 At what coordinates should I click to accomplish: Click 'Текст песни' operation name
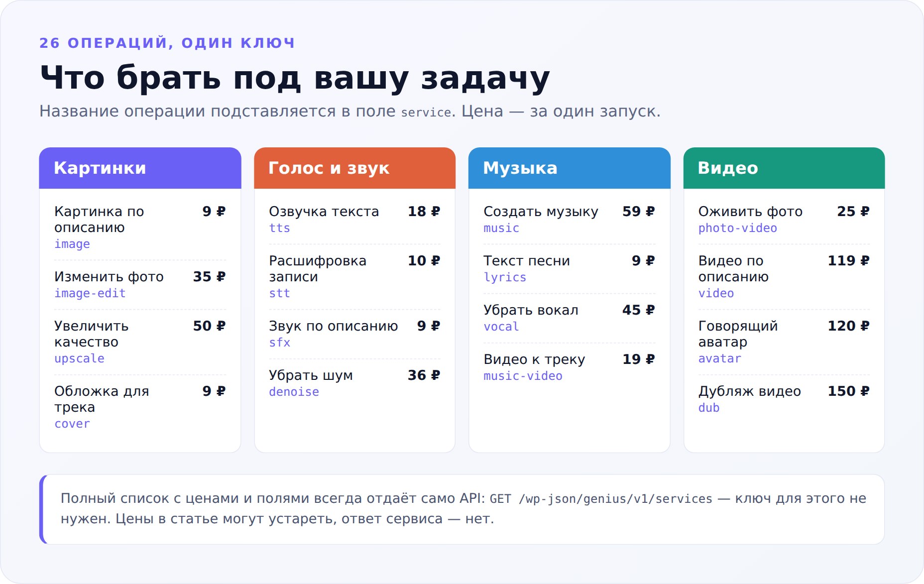click(527, 261)
